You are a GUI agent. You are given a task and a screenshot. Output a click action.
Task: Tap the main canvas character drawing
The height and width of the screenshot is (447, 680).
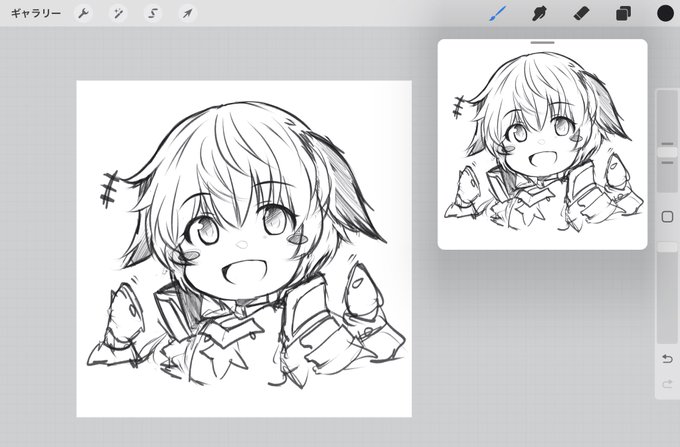[244, 249]
